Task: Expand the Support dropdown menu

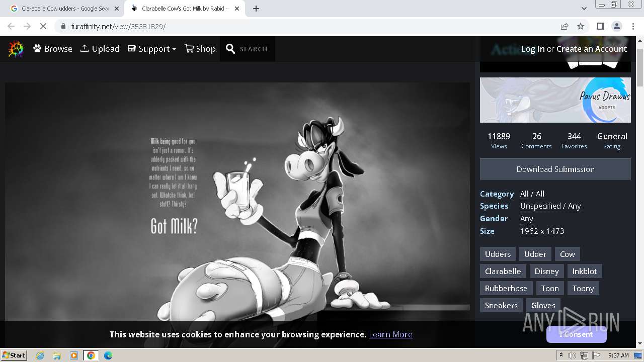Action: [x=151, y=49]
